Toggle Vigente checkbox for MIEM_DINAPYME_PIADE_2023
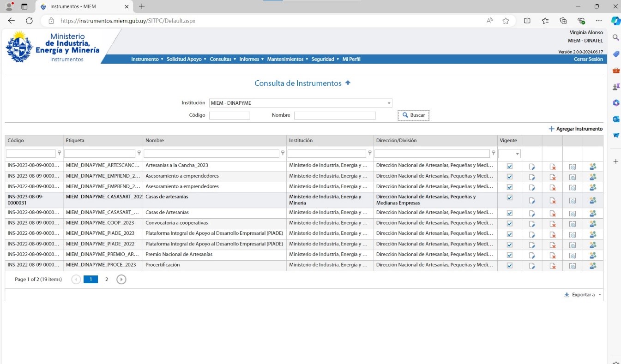The width and height of the screenshot is (621, 364). (510, 234)
